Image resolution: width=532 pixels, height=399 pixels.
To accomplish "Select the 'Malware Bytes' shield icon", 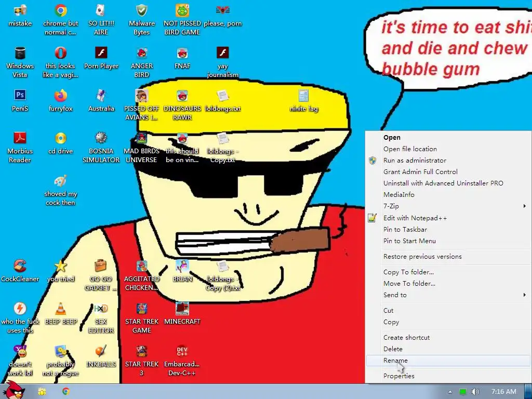I will 141,20.
